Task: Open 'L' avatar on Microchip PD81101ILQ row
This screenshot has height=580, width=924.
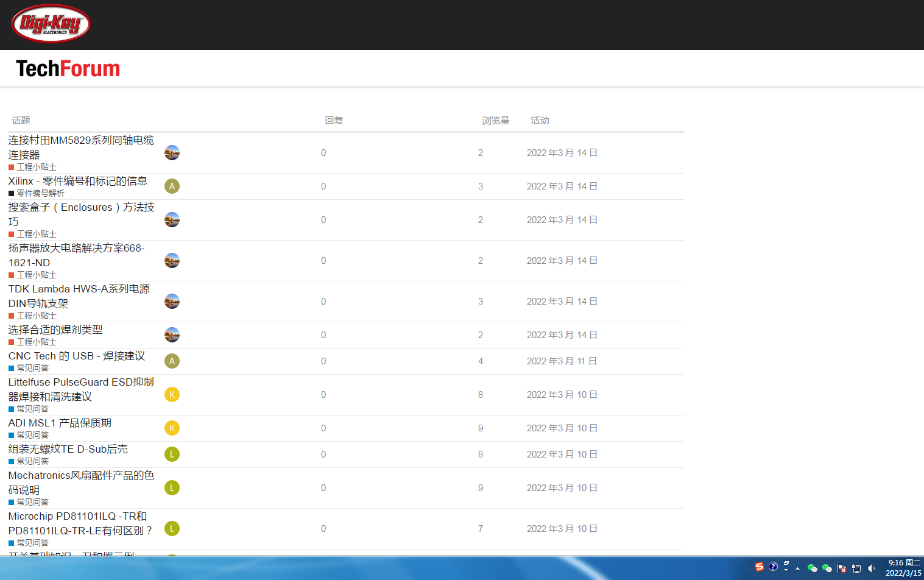Action: click(x=172, y=529)
